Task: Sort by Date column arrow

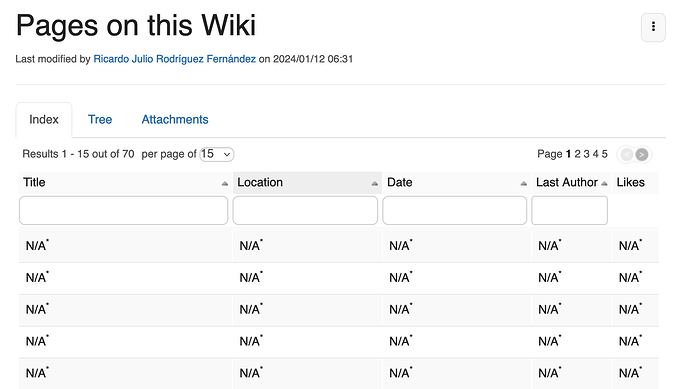Action: (523, 183)
